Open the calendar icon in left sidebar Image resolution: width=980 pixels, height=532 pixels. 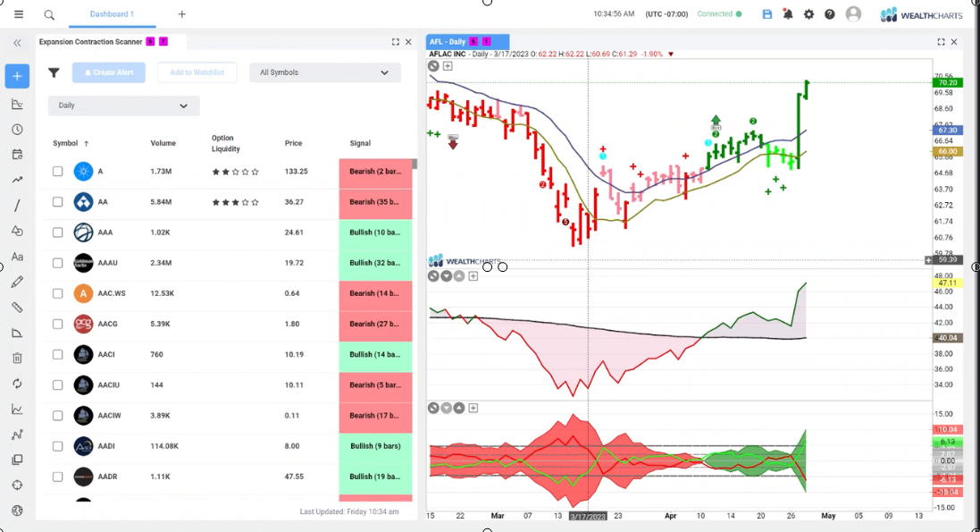pos(17,155)
